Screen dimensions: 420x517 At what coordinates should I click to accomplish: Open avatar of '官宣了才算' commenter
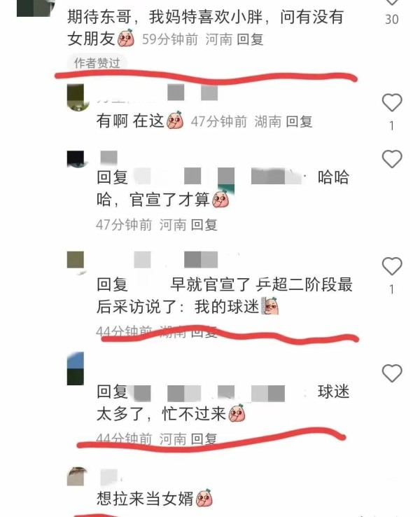pyautogui.click(x=76, y=159)
